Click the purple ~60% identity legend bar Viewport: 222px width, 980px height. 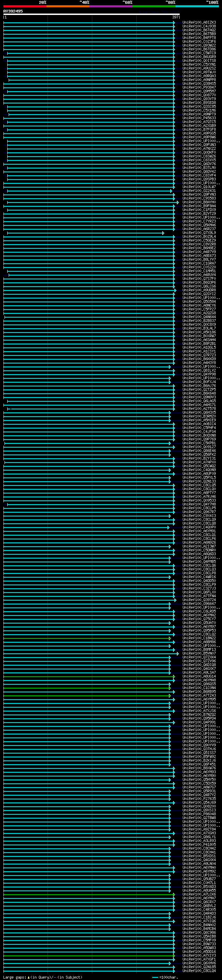point(111,6)
